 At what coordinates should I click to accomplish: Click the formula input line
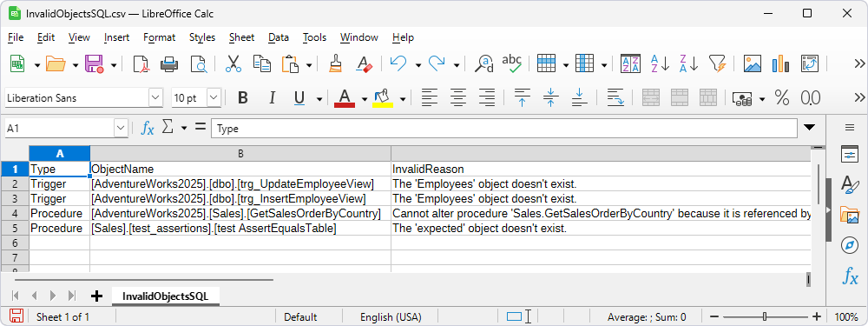504,128
